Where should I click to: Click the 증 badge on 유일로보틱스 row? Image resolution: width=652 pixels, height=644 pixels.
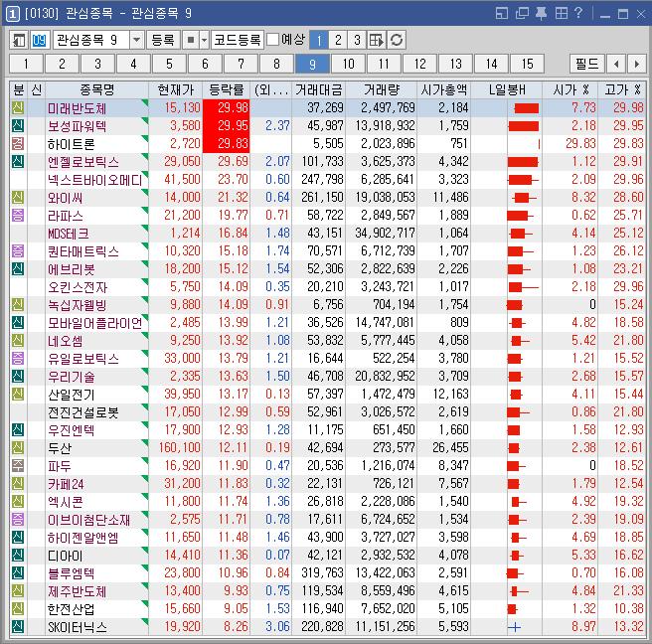(x=18, y=358)
